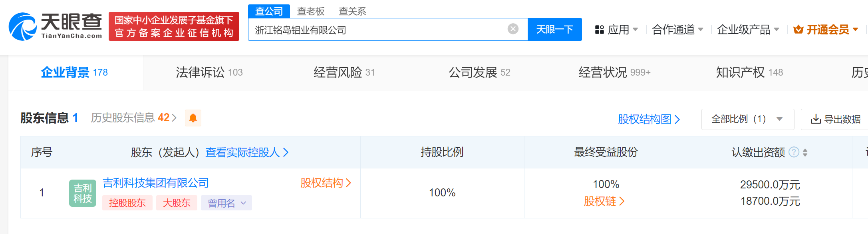Switch to the 法律诉讼 tab
The image size is (868, 234).
pyautogui.click(x=209, y=72)
